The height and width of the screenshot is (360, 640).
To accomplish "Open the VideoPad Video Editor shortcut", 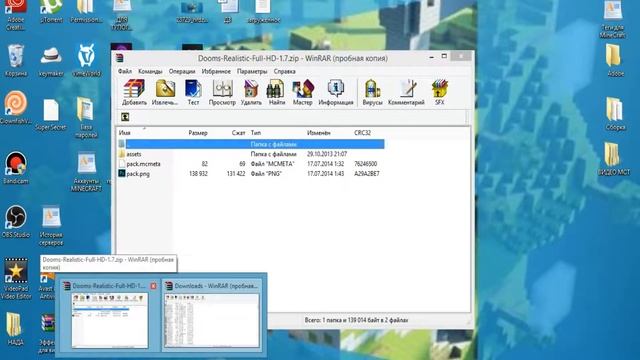I will pyautogui.click(x=16, y=279).
